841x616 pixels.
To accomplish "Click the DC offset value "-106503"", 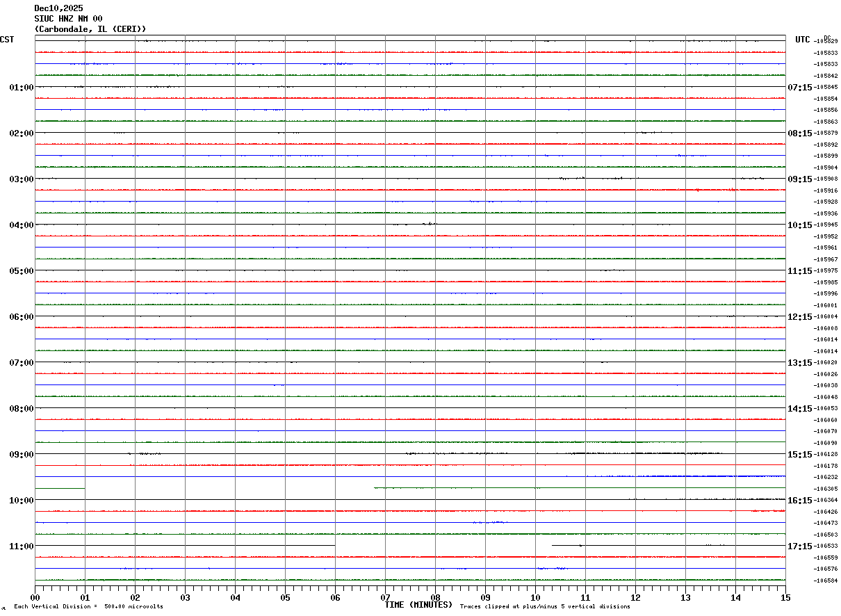I will [x=826, y=535].
